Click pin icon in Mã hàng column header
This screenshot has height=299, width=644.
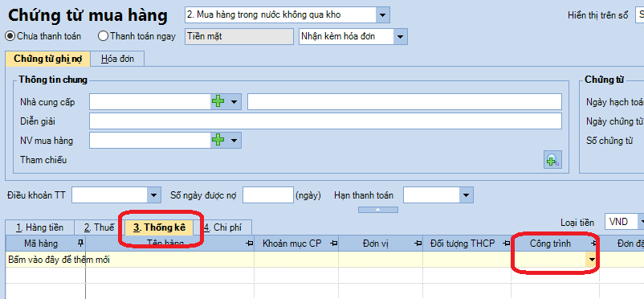80,243
